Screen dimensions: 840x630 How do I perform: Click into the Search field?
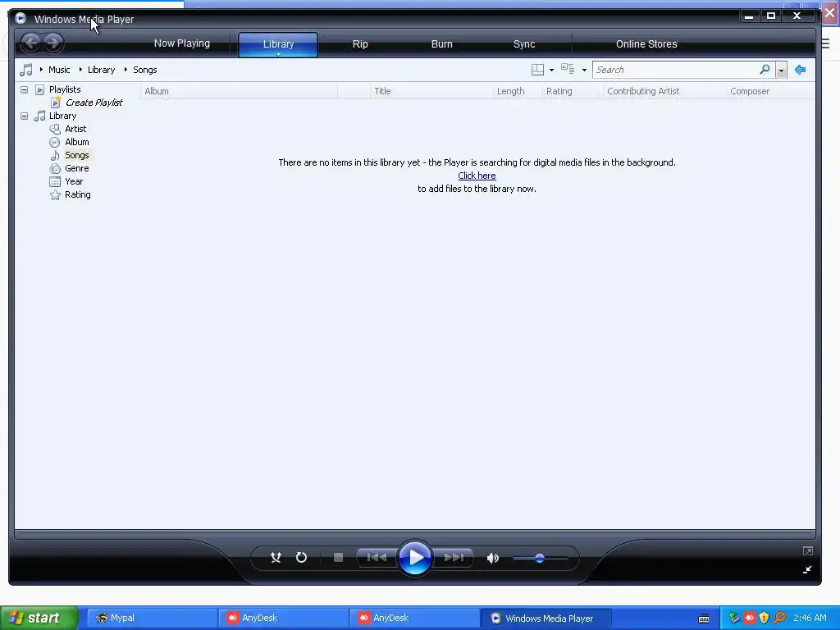pyautogui.click(x=675, y=70)
